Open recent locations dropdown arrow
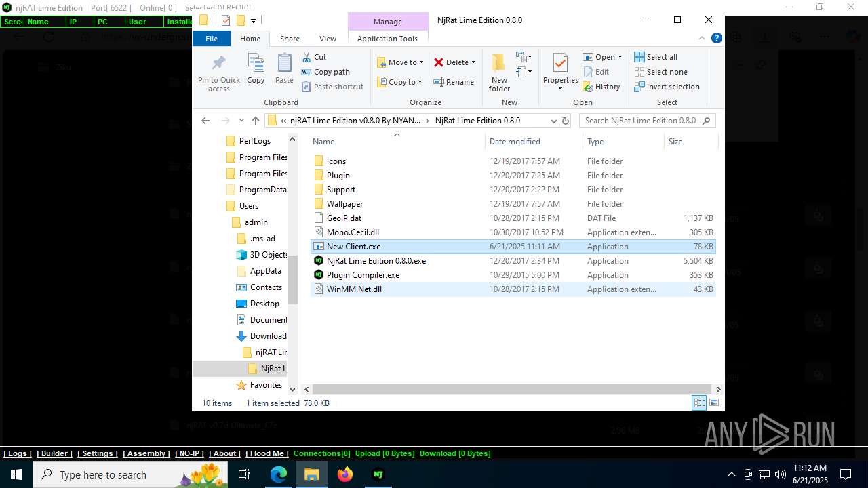 pyautogui.click(x=241, y=121)
